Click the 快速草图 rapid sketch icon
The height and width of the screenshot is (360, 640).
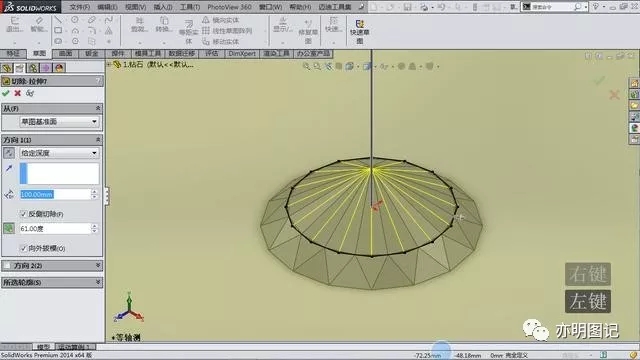coord(360,32)
